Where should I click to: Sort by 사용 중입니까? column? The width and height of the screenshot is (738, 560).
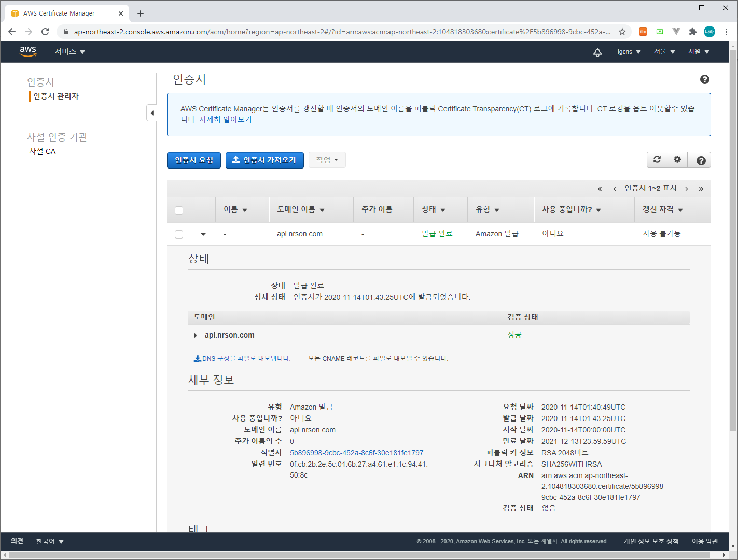(572, 209)
